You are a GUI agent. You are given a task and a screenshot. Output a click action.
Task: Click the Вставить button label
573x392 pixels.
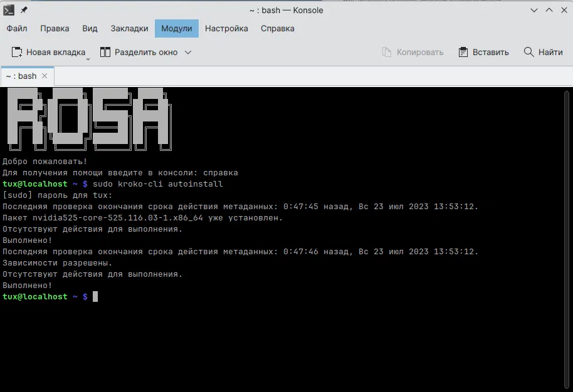pyautogui.click(x=490, y=52)
